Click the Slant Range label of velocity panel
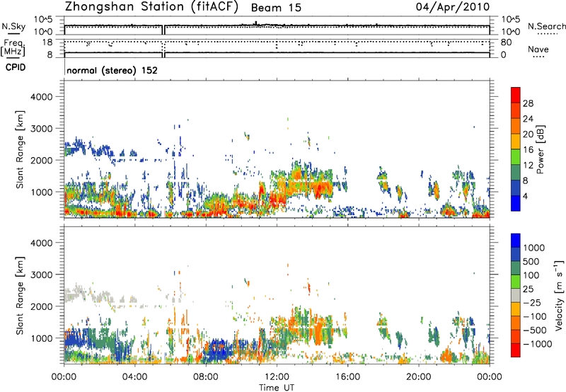The width and height of the screenshot is (566, 392). coord(20,296)
